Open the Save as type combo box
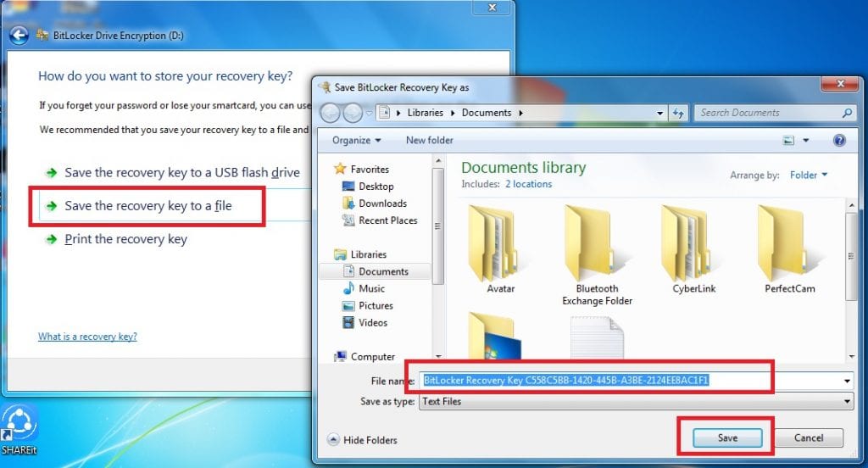This screenshot has width=868, height=468. point(636,402)
